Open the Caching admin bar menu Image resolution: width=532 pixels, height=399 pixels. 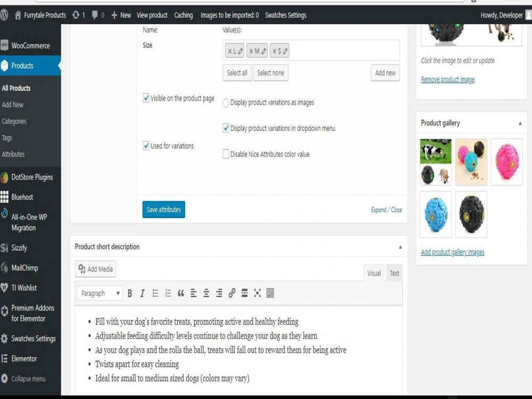pyautogui.click(x=184, y=15)
